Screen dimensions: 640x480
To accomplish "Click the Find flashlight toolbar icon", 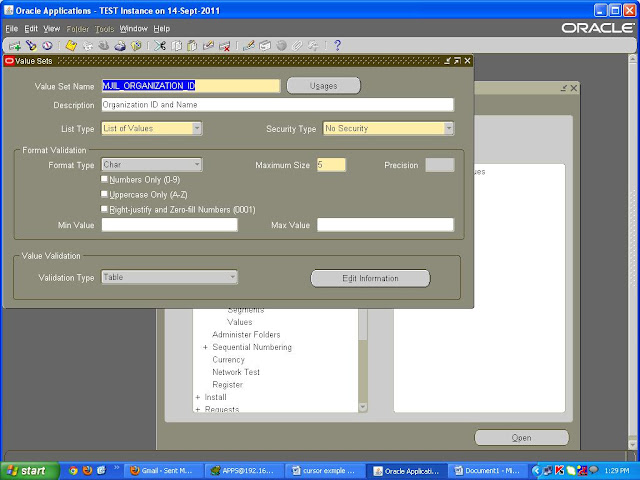I will pos(31,46).
